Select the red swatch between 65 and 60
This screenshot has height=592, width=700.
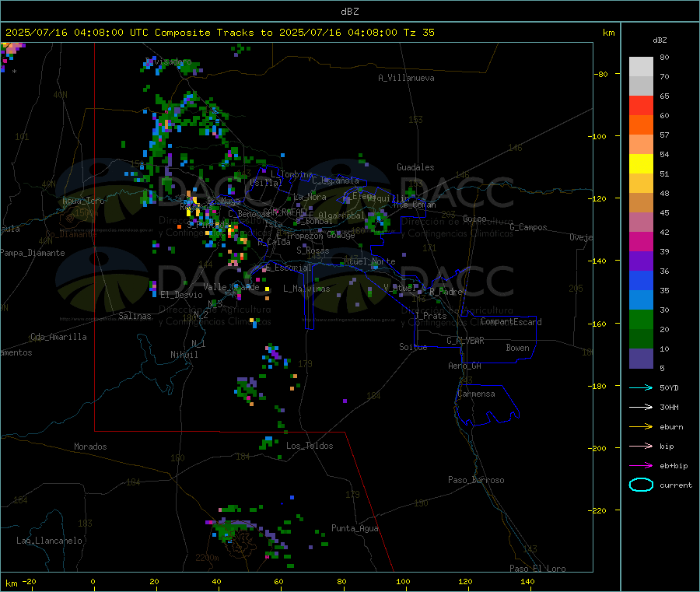coord(641,105)
